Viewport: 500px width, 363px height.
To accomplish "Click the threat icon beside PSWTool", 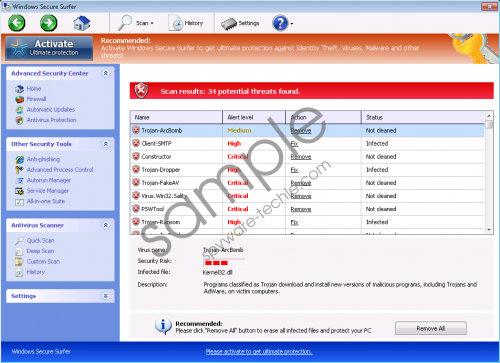I will tap(136, 209).
